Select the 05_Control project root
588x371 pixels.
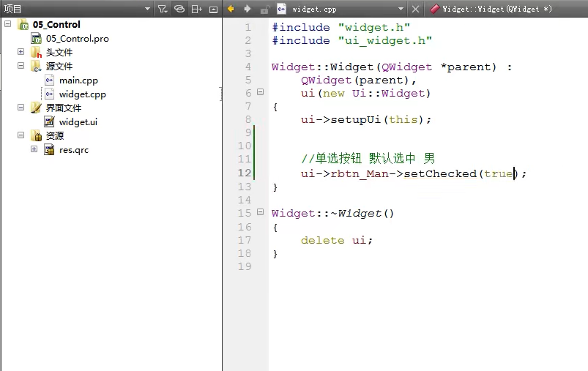point(56,24)
